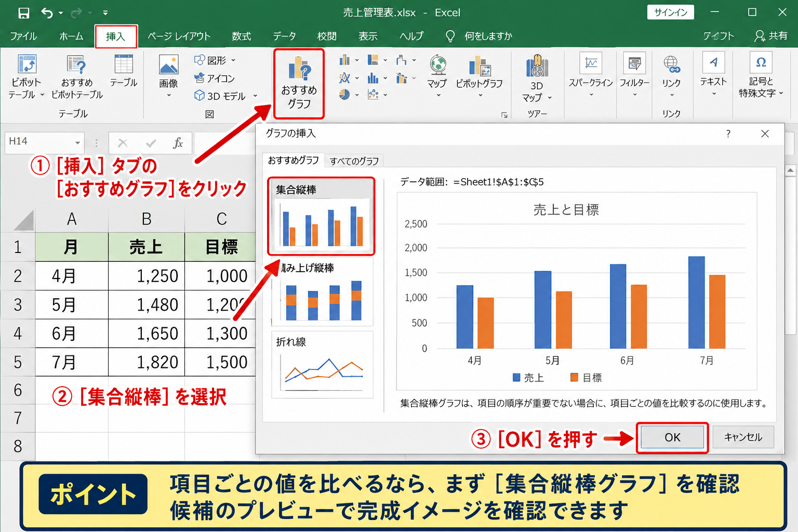Click キャンセル in the chart dialog
798x532 pixels.
743,437
